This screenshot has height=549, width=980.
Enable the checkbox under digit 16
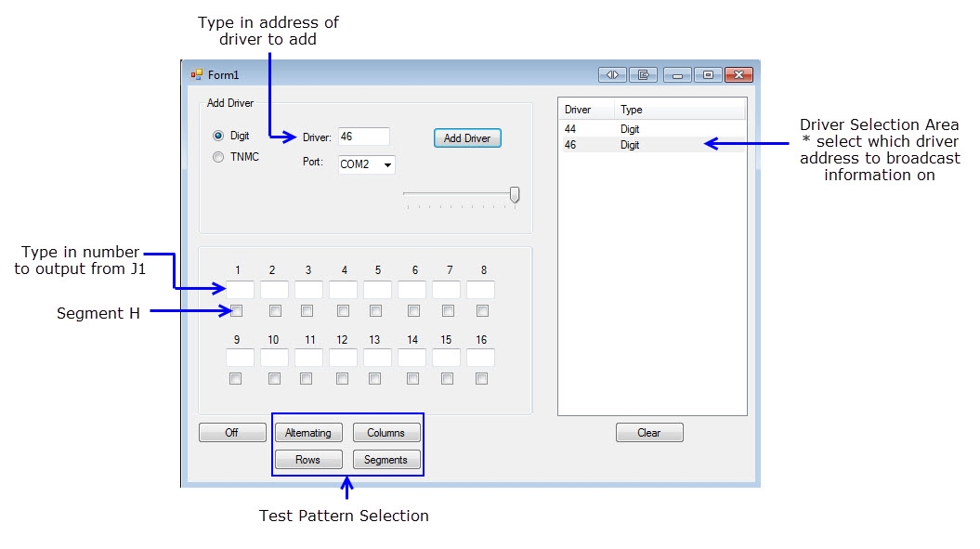pos(481,379)
